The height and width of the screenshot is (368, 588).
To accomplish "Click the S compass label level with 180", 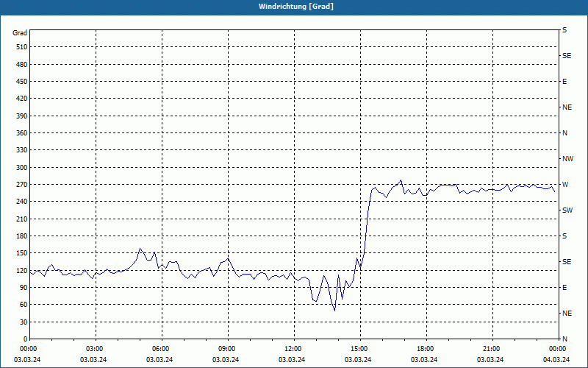I will click(564, 236).
